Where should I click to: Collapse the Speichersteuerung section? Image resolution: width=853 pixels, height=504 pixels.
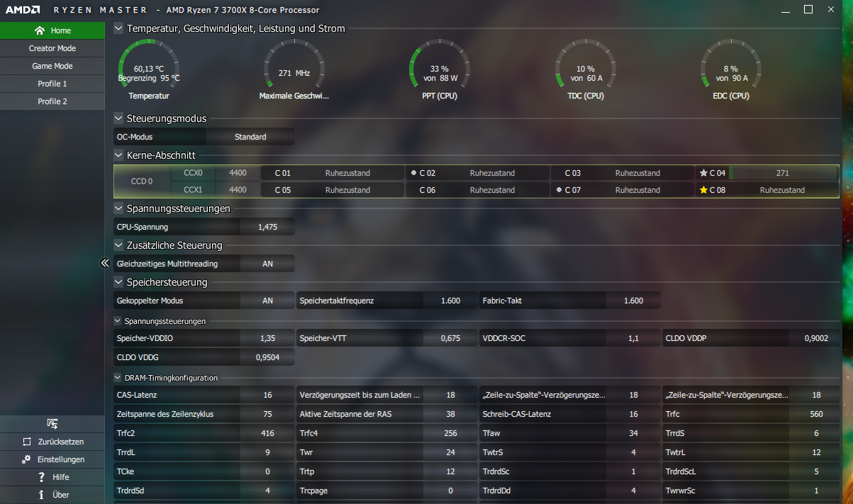(x=118, y=283)
